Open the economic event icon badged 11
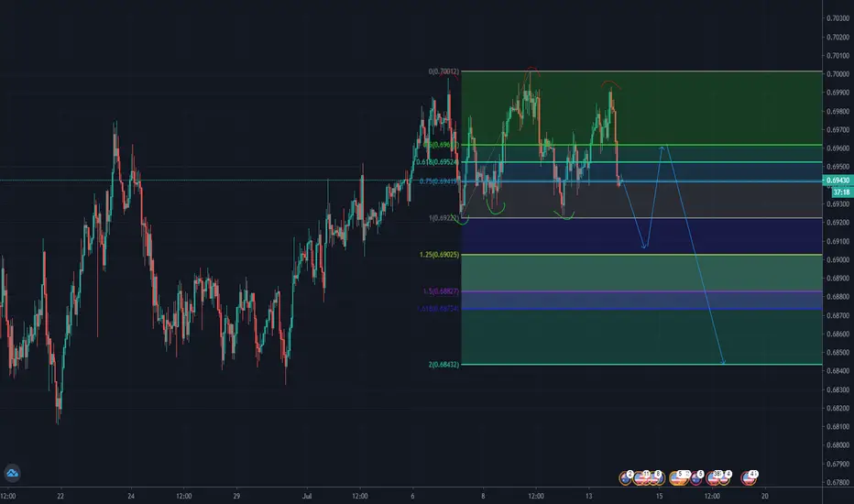The height and width of the screenshot is (504, 854). pos(640,478)
